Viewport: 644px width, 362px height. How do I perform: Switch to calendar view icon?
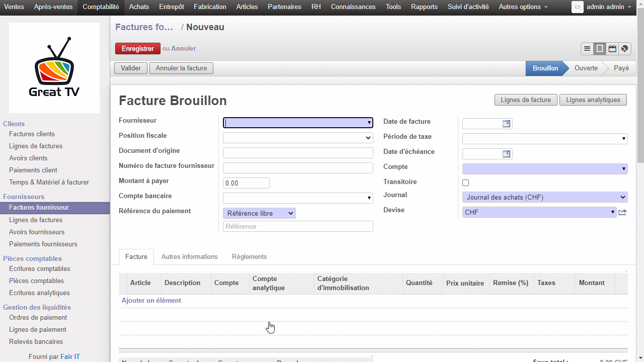[612, 49]
